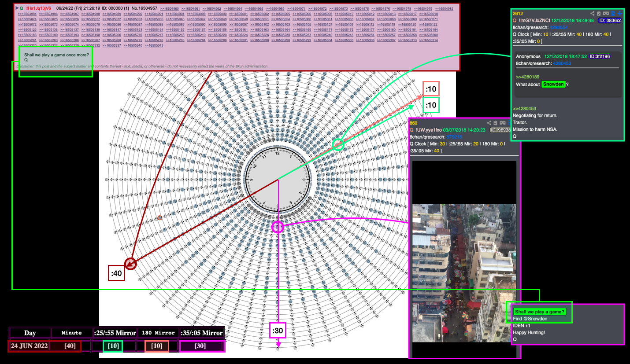Click tripcode !!mG7VJxZNCI
This screenshot has width=630, height=364.
pos(535,20)
